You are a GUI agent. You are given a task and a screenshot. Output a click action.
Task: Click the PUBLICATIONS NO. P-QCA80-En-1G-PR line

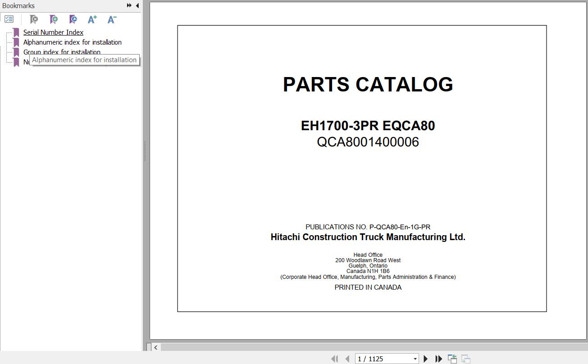coord(368,227)
